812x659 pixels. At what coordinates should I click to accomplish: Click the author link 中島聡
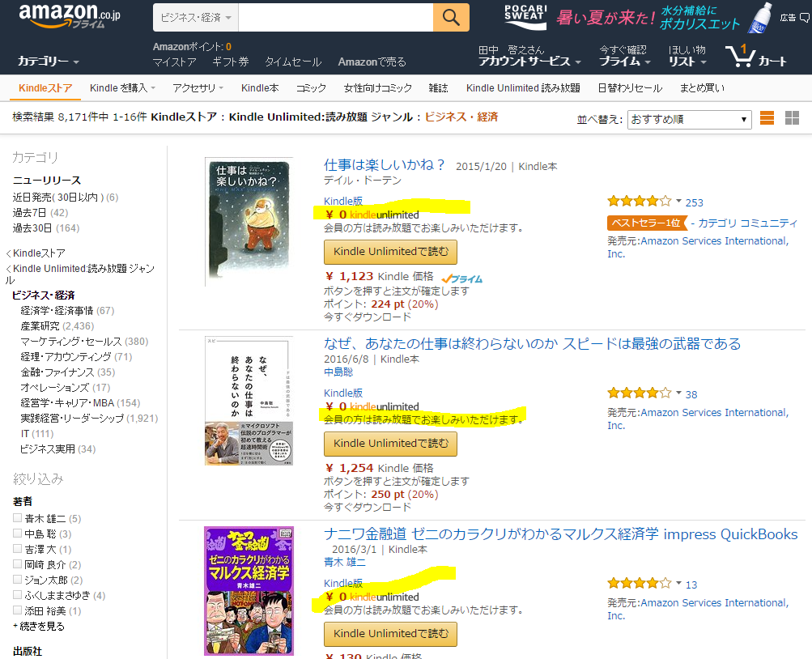tap(338, 372)
